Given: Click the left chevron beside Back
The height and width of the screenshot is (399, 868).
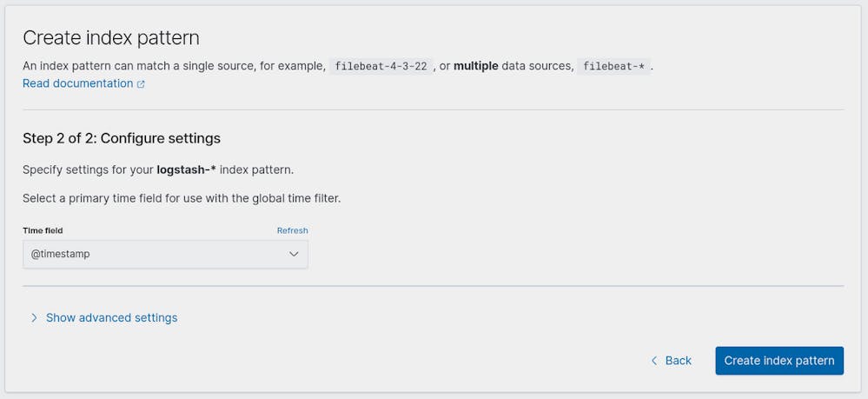Looking at the screenshot, I should tap(654, 361).
